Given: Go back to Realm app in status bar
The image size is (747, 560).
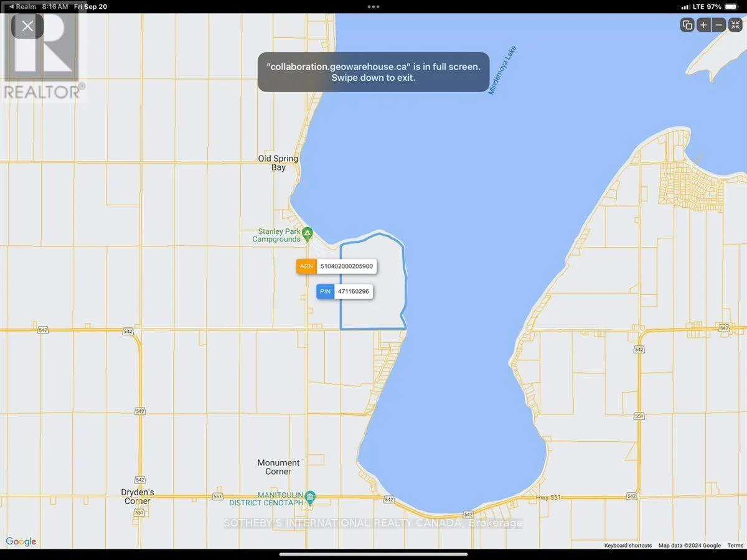Looking at the screenshot, I should (22, 6).
